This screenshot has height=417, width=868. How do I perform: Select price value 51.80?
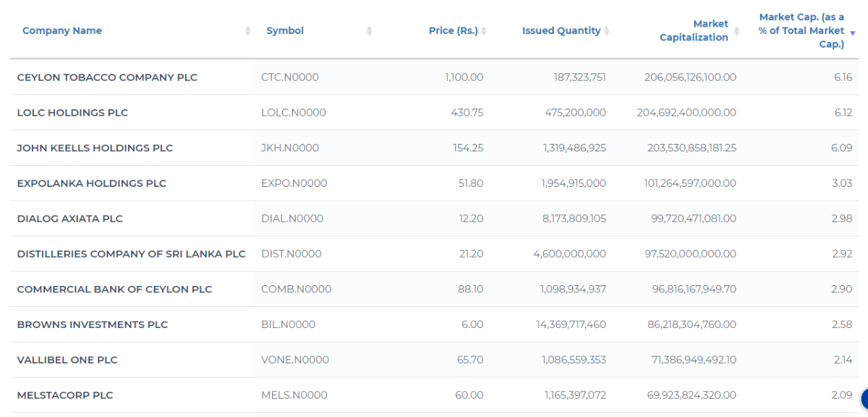471,183
